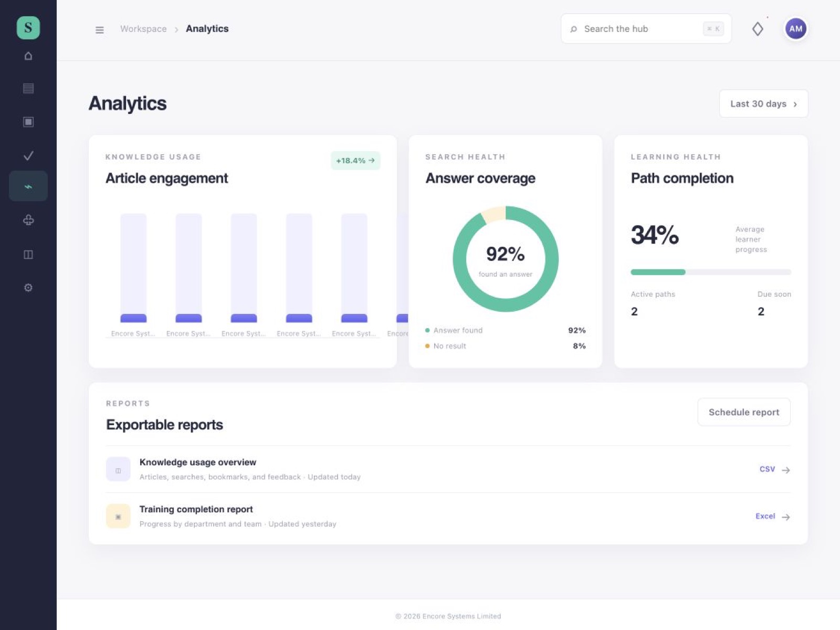Click the Exportable reports heading
Image resolution: width=840 pixels, height=630 pixels.
[x=165, y=425]
